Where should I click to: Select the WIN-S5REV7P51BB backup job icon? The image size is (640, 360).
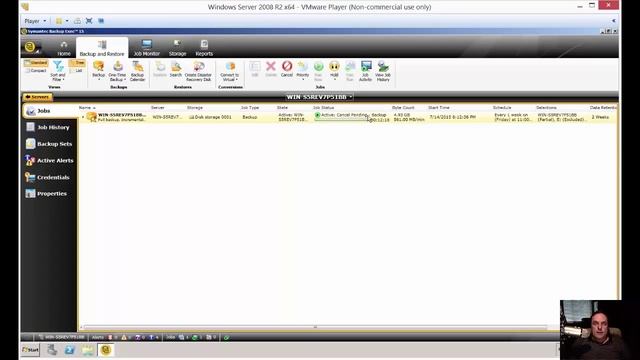[x=91, y=117]
